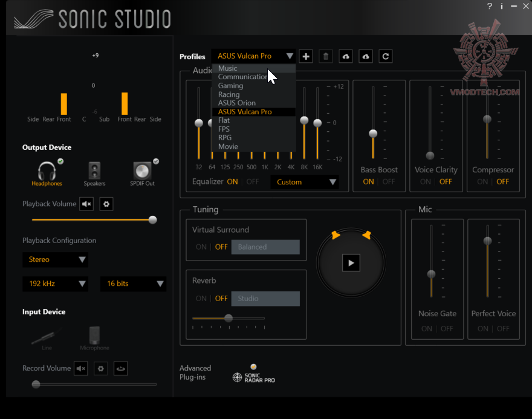The height and width of the screenshot is (419, 532).
Task: Turn Perfect Voice ON
Action: [483, 329]
